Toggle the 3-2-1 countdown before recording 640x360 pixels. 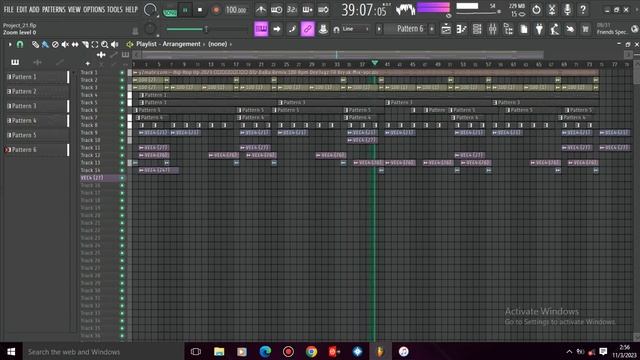[291, 9]
